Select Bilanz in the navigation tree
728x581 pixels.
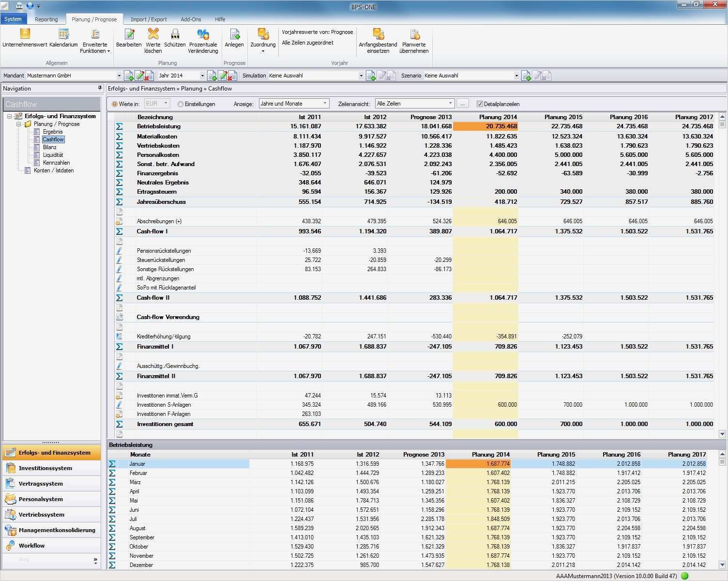[49, 147]
